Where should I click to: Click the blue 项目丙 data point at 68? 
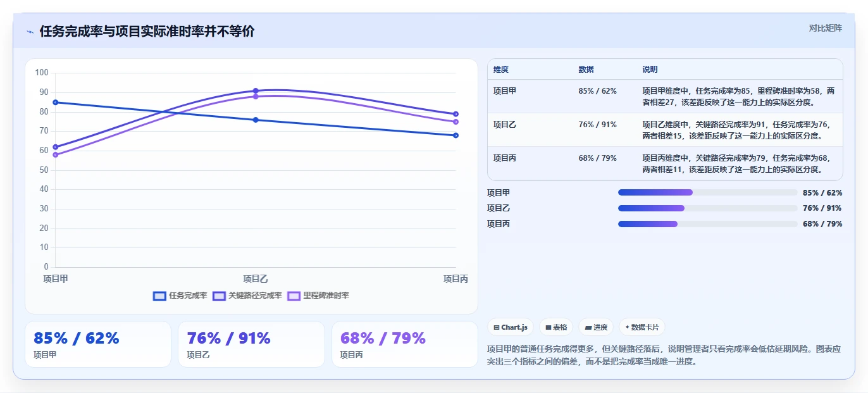456,135
